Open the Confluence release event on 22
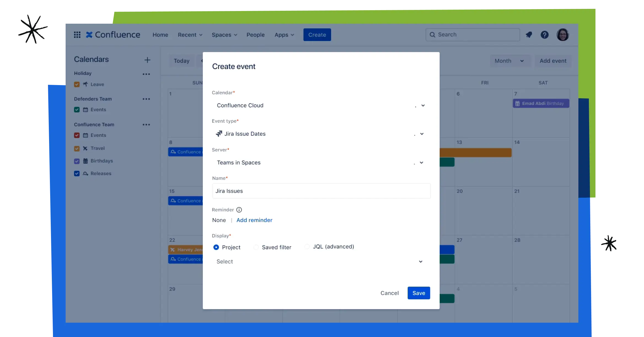This screenshot has width=644, height=337. (186, 259)
